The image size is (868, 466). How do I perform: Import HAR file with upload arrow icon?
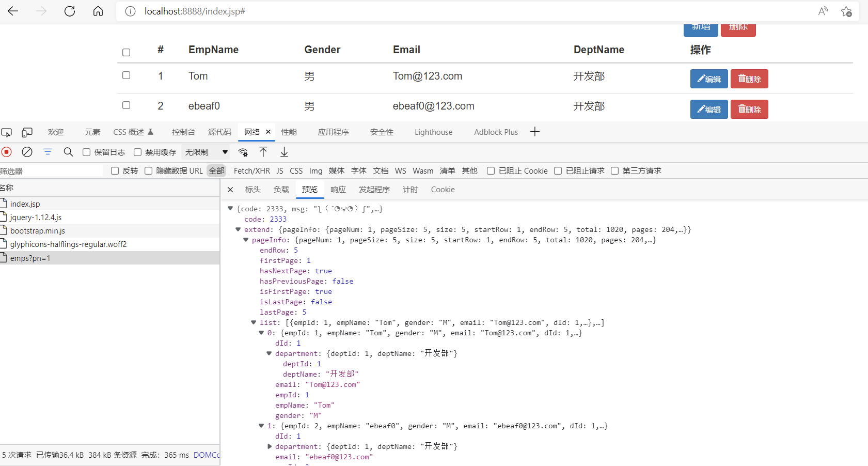263,152
